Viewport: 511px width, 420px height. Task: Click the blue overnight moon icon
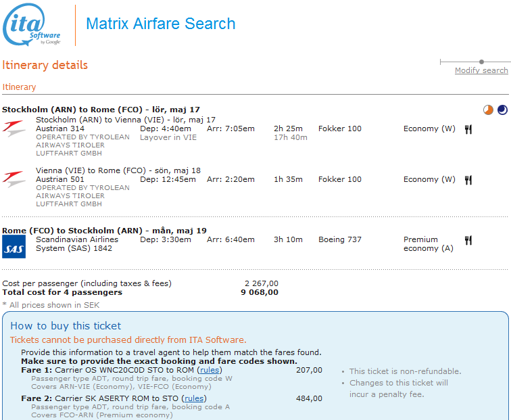[502, 110]
